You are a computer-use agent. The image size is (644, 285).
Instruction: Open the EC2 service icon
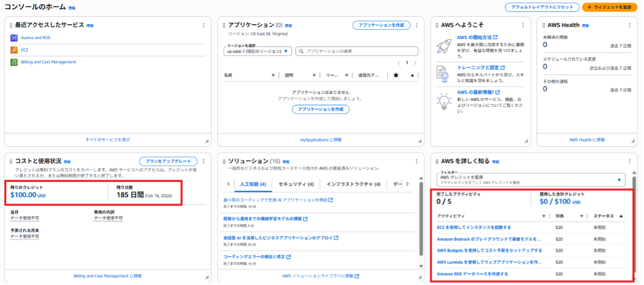point(14,50)
